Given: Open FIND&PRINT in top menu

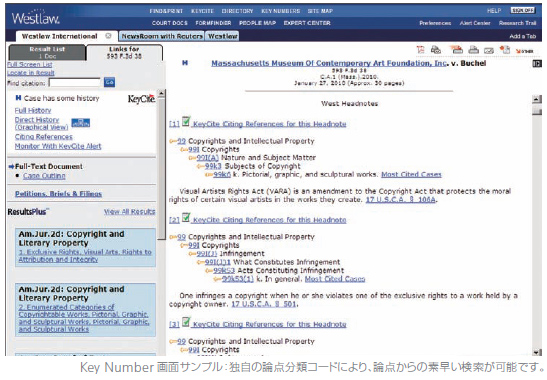Looking at the screenshot, I should 166,11.
